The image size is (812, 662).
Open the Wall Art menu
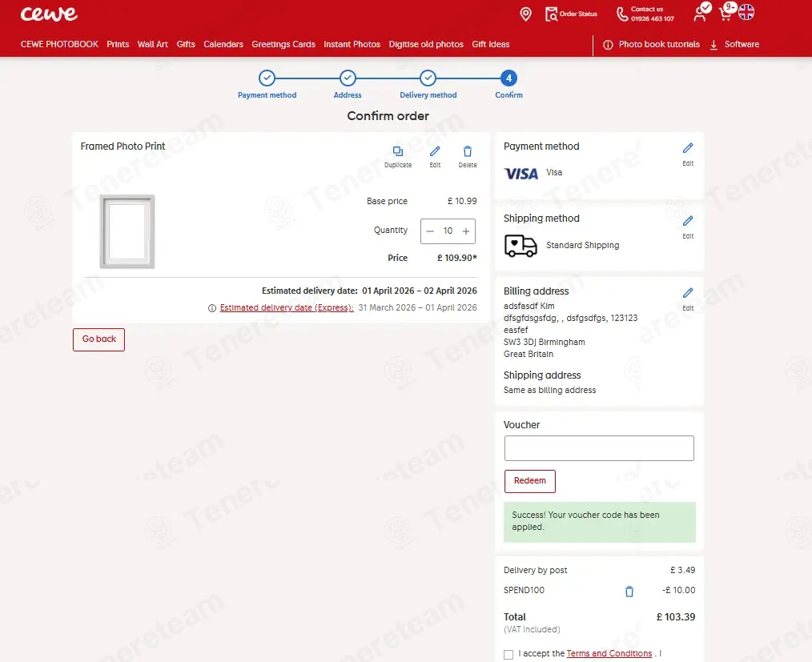153,45
